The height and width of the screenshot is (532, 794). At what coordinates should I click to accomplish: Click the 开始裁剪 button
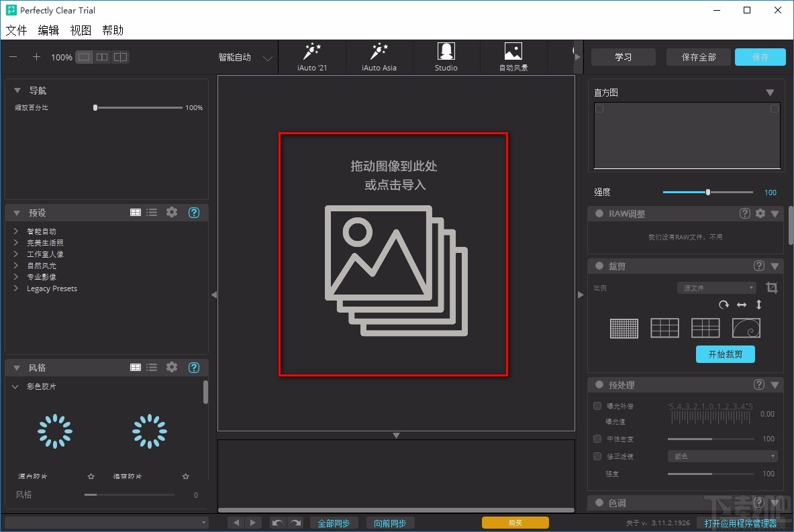725,354
